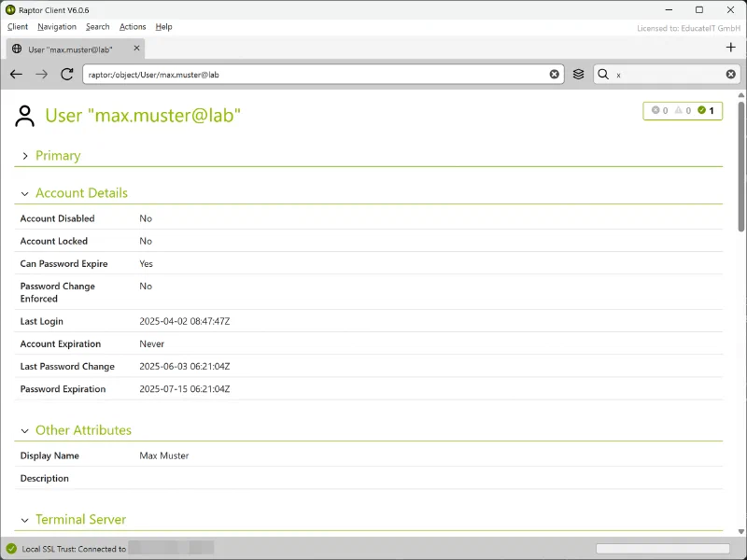The image size is (747, 560).
Task: Click the Display Name value Max Muster
Action: click(x=164, y=455)
